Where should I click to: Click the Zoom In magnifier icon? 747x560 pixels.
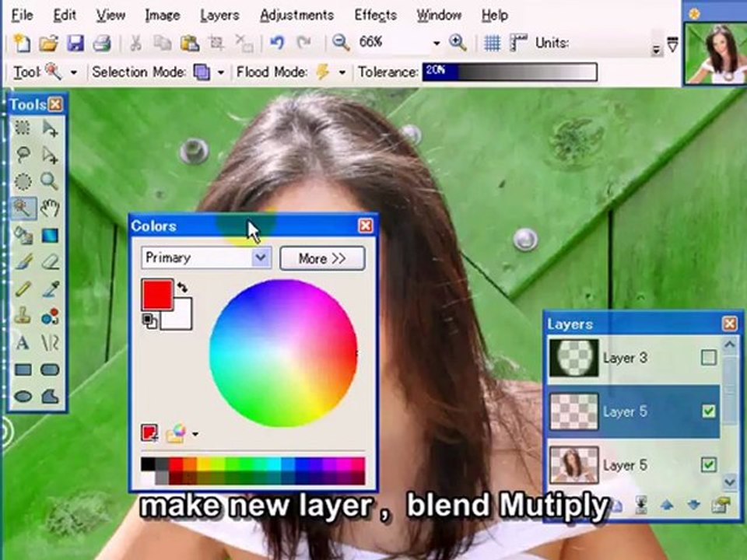(x=458, y=43)
